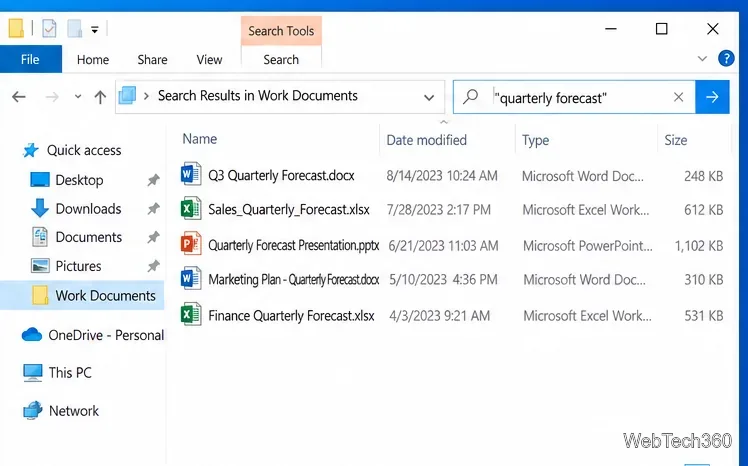748x466 pixels.
Task: Click the Word icon for Marketing Plan file
Action: 191,278
